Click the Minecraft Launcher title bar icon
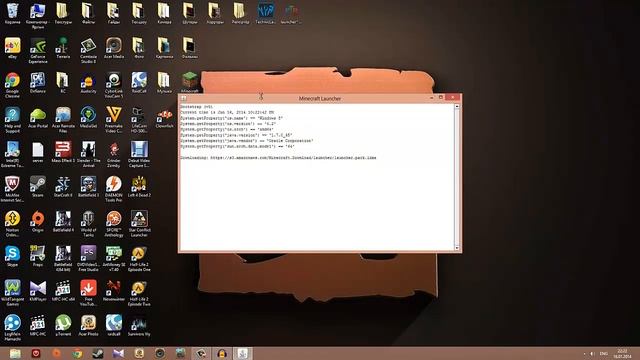640x360 pixels. [184, 98]
